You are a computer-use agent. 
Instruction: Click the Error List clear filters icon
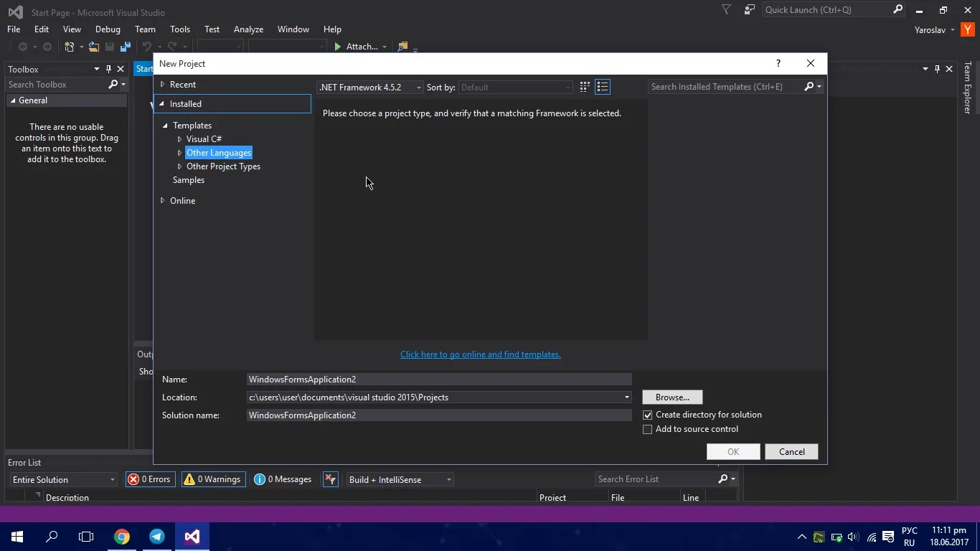(x=330, y=479)
